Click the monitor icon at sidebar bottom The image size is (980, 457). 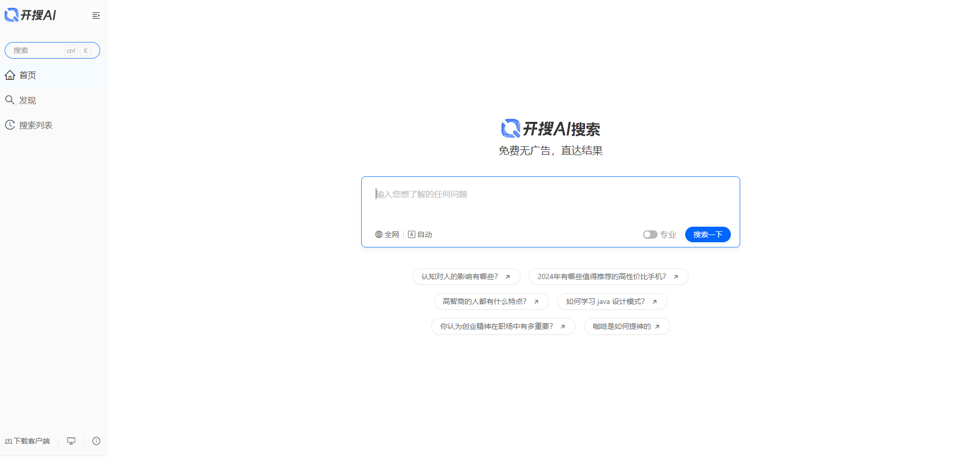tap(71, 441)
